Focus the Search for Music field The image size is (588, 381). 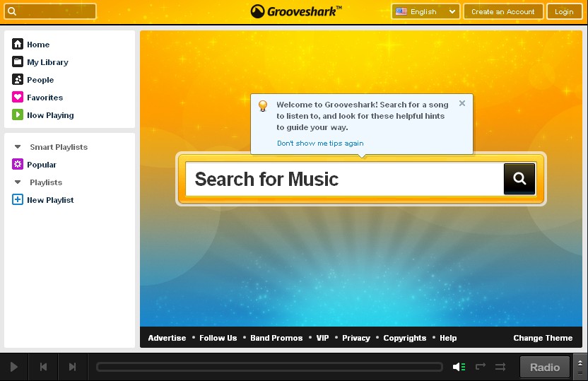pos(345,179)
